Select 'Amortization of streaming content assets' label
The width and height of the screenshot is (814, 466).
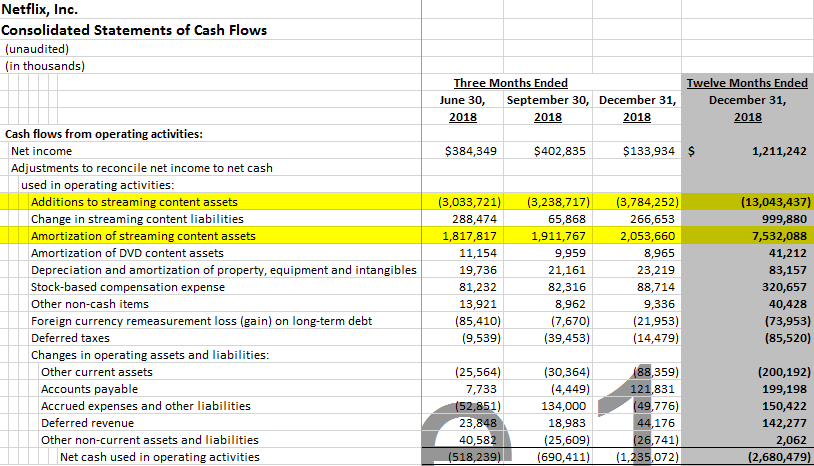(x=143, y=236)
